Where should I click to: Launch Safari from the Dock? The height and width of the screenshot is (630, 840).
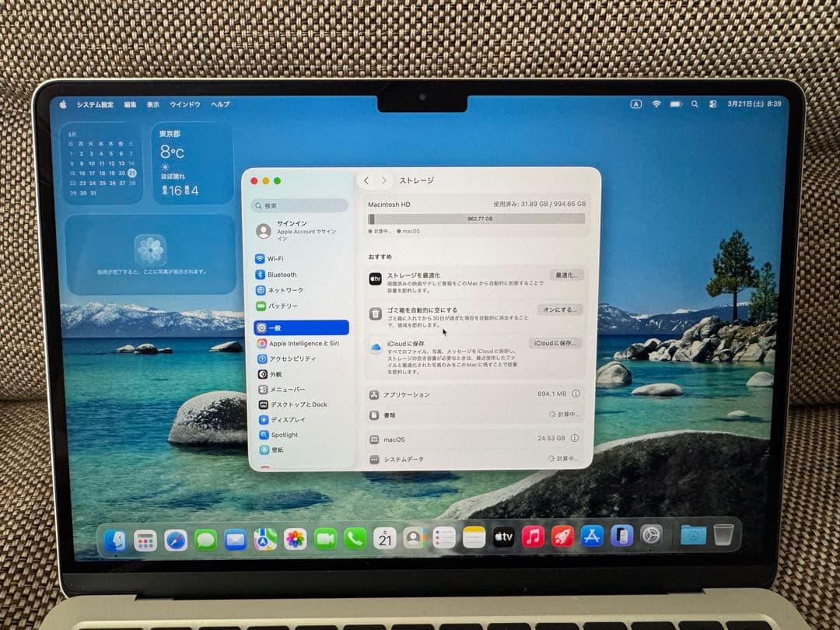click(x=176, y=540)
